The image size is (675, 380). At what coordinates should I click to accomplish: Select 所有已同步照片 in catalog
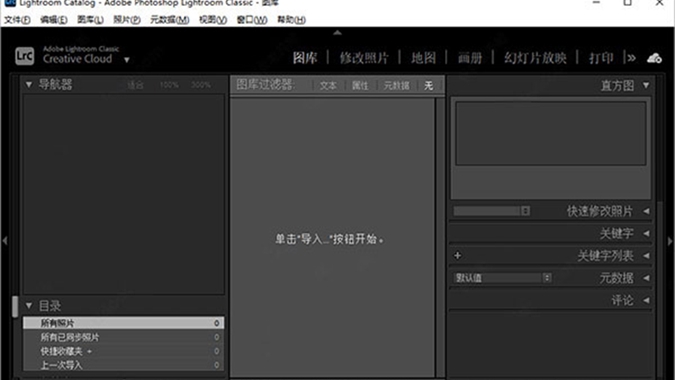click(x=124, y=337)
